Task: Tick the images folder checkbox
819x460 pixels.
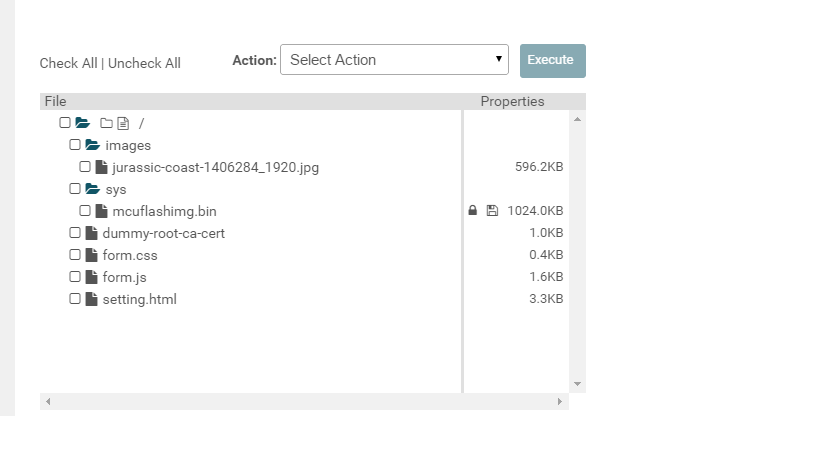Action: [75, 145]
